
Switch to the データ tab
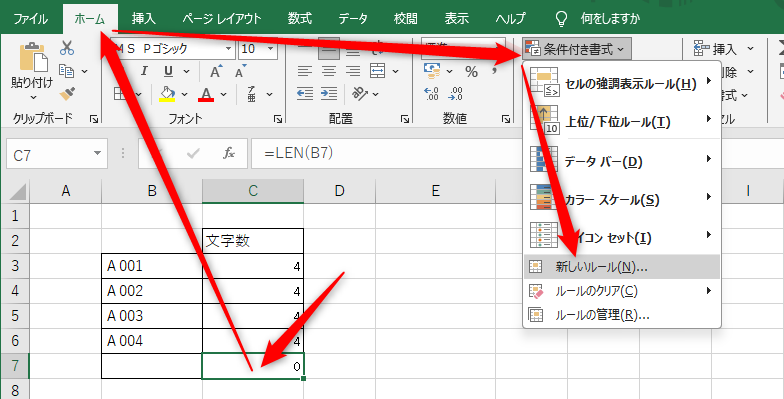(353, 19)
